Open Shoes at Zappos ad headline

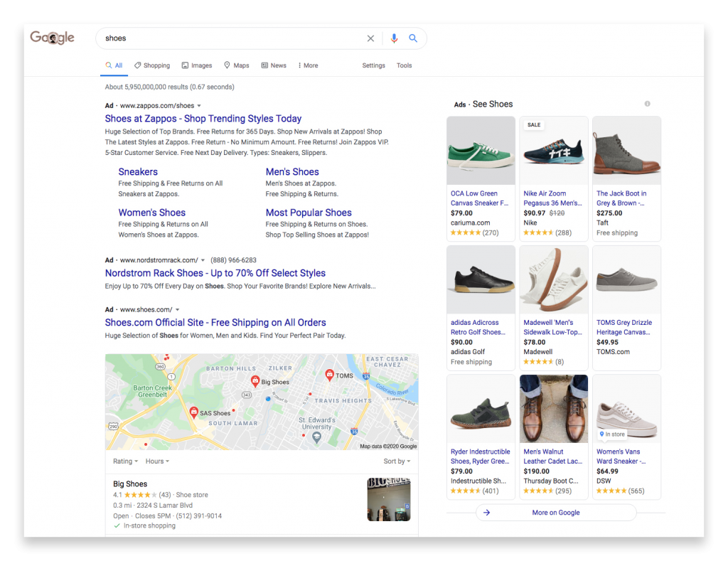click(203, 119)
